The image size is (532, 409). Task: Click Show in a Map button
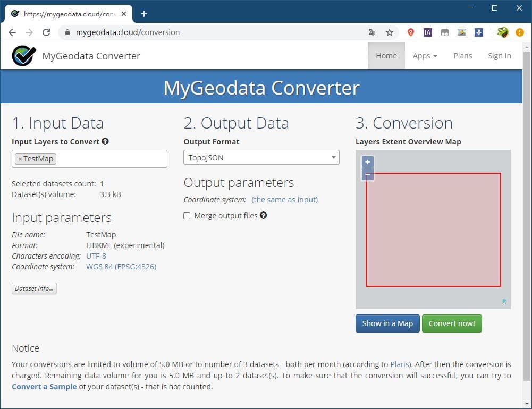click(x=387, y=323)
